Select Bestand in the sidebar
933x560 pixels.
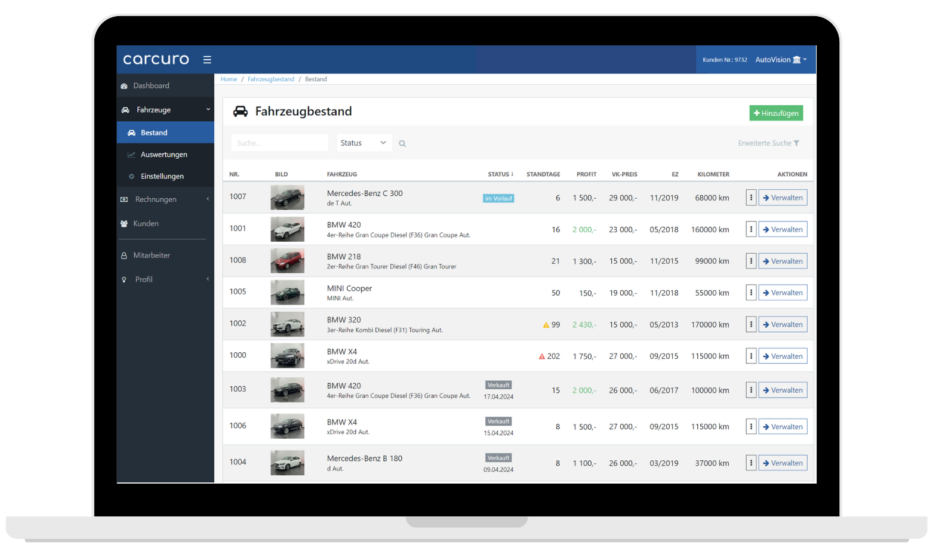[165, 133]
